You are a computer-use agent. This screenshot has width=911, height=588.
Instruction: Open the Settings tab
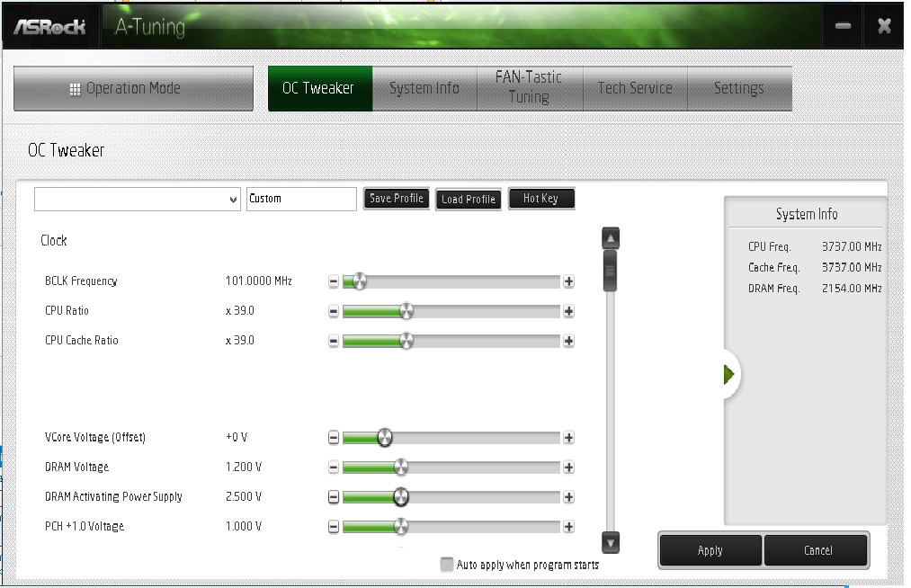(x=739, y=88)
